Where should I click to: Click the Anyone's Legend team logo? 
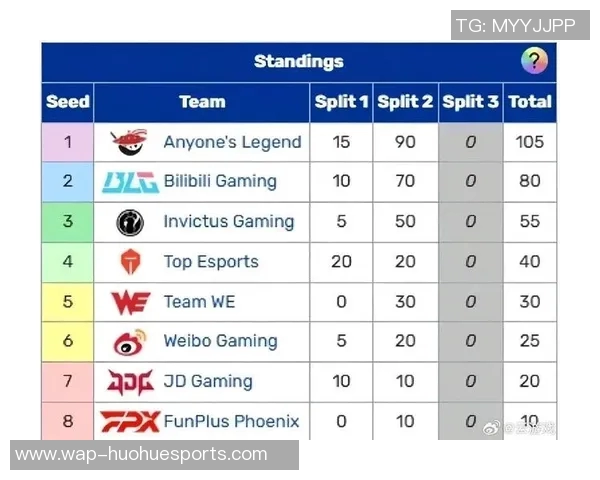click(131, 142)
